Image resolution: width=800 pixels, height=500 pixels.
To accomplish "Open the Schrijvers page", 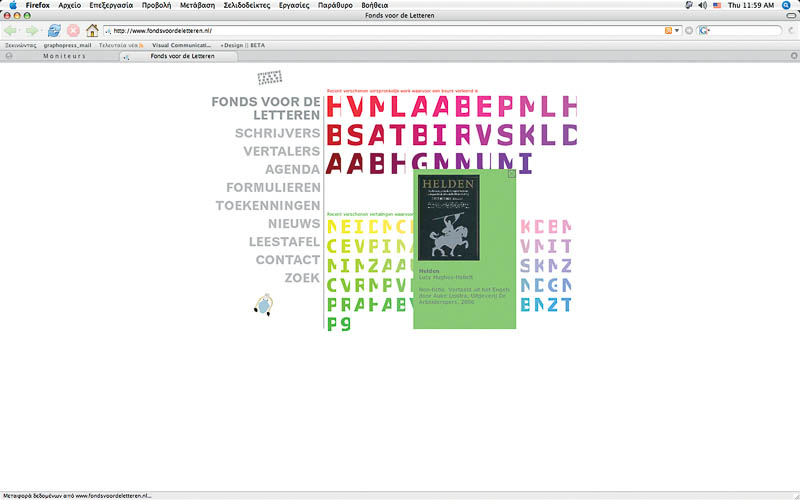I will (x=278, y=133).
